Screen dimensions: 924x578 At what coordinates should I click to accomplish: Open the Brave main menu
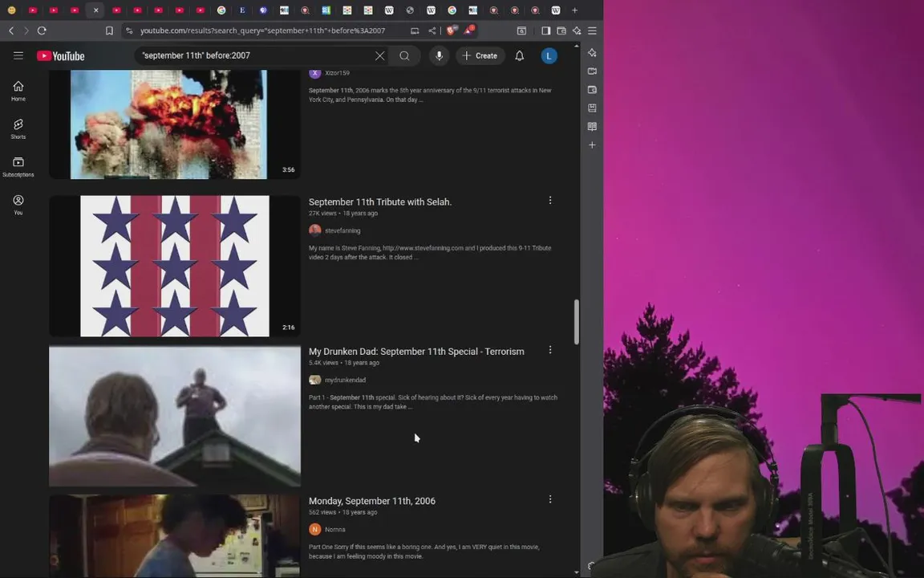point(592,31)
